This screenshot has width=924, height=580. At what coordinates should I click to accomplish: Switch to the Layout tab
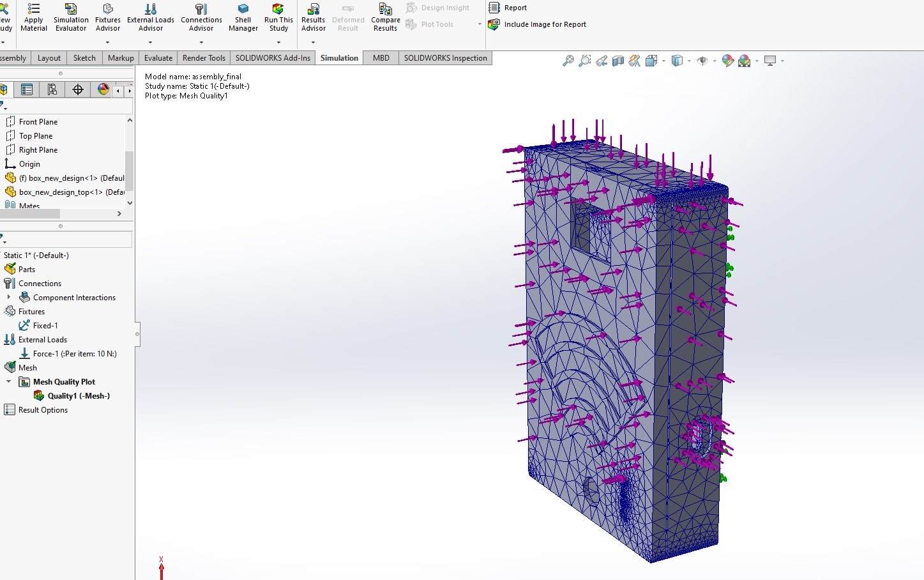[49, 57]
